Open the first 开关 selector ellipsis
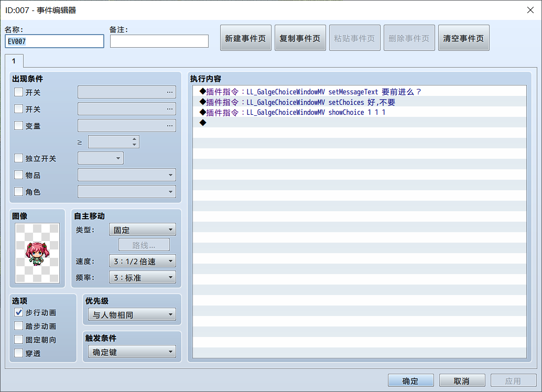Image resolution: width=542 pixels, height=392 pixels. 170,92
